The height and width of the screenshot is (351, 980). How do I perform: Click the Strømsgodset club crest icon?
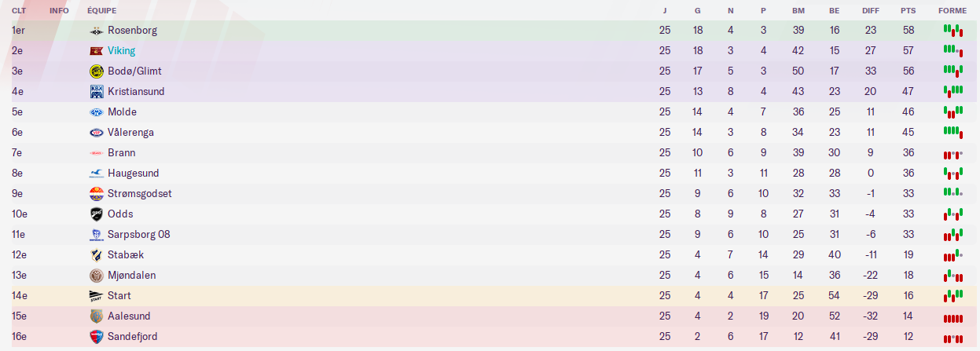point(97,194)
